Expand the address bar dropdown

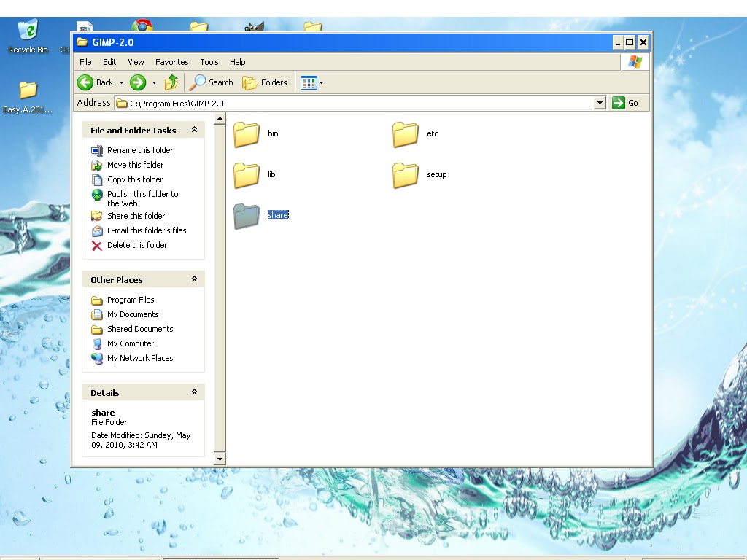click(600, 102)
